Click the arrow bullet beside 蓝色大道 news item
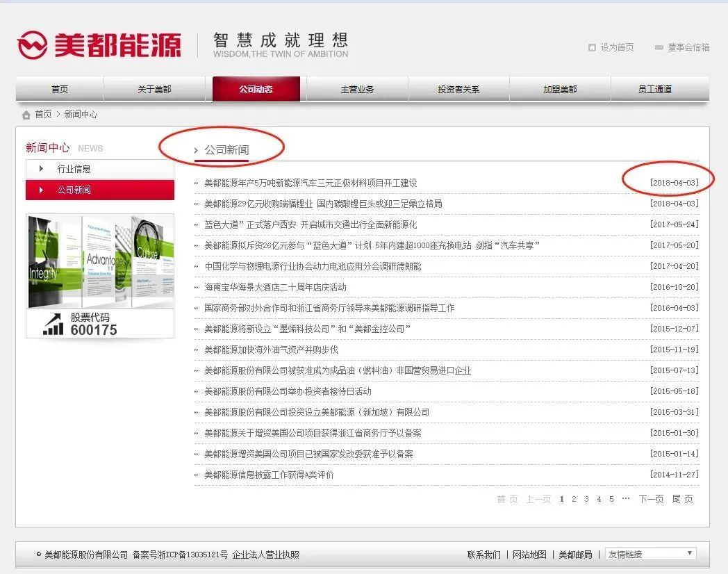Image resolution: width=728 pixels, height=574 pixels. click(197, 224)
